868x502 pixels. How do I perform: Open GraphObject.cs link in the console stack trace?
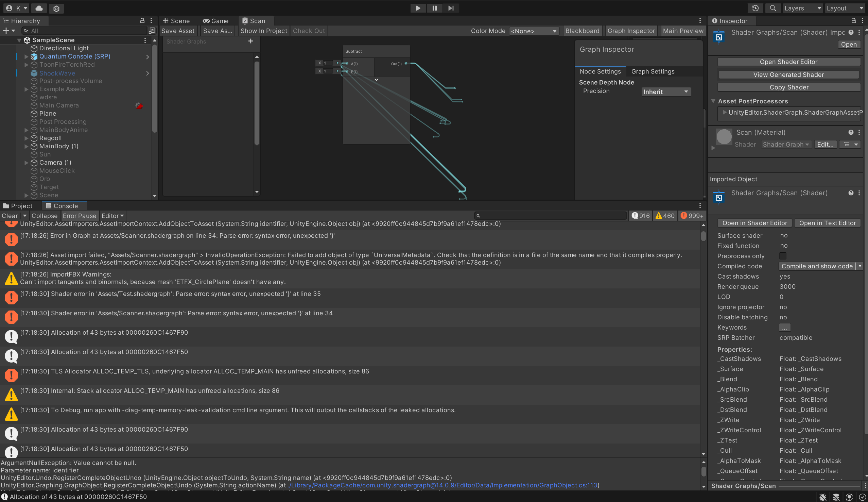[x=442, y=485]
